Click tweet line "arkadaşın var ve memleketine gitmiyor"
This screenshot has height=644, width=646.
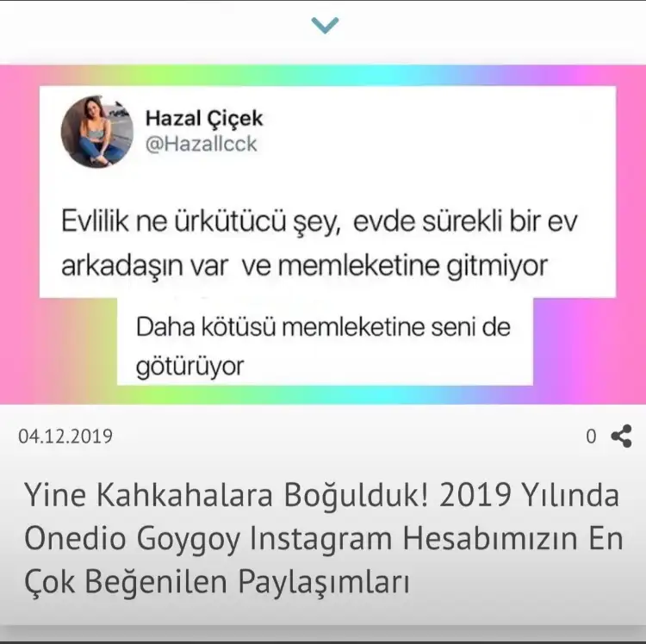click(305, 265)
